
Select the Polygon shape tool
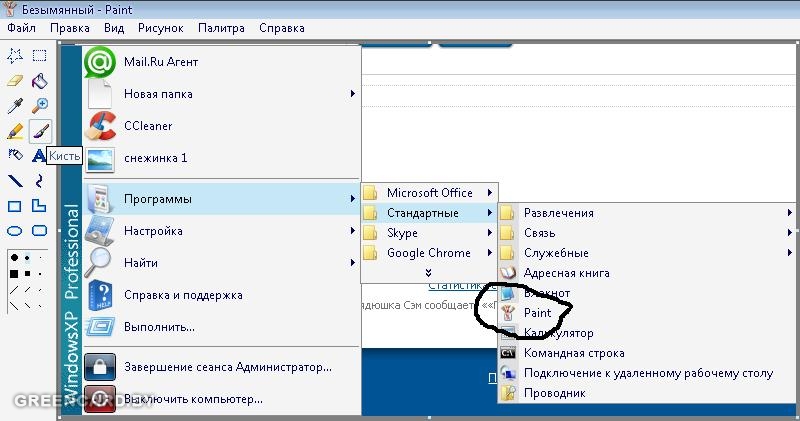39,206
